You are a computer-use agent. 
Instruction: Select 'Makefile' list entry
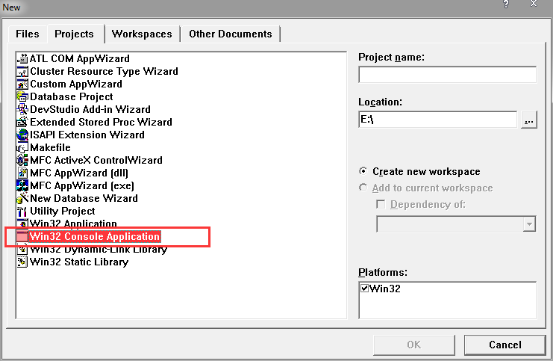click(50, 148)
